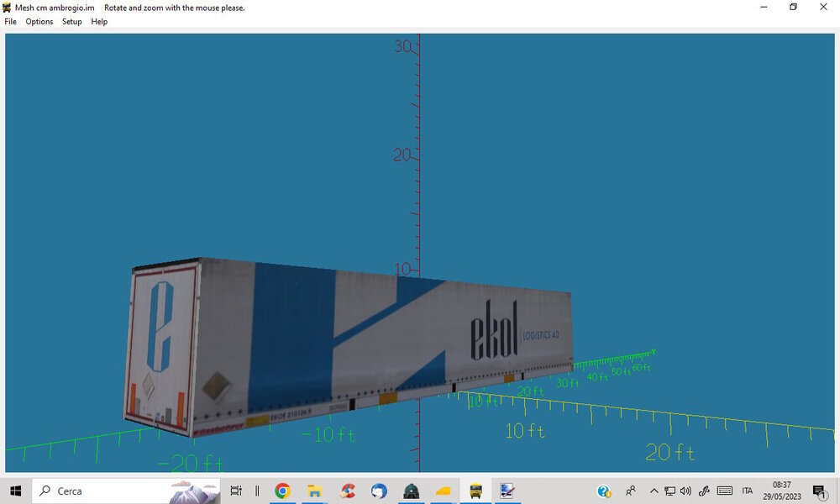Open the Help menu
This screenshot has width=840, height=504.
[x=99, y=22]
